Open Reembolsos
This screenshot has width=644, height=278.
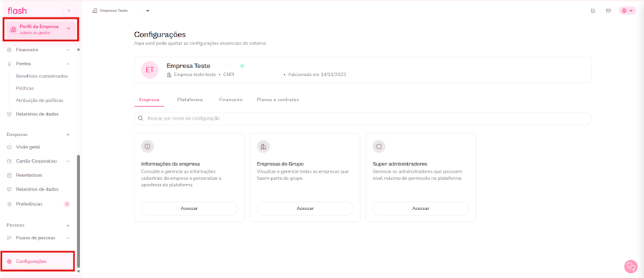[x=29, y=176]
